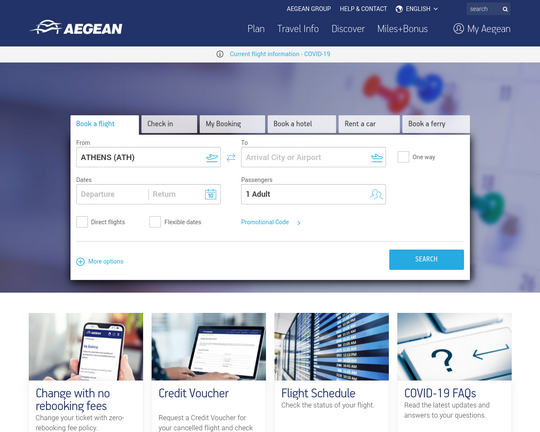Open the Credit Voucher heading
Image resolution: width=540 pixels, height=432 pixels.
194,393
